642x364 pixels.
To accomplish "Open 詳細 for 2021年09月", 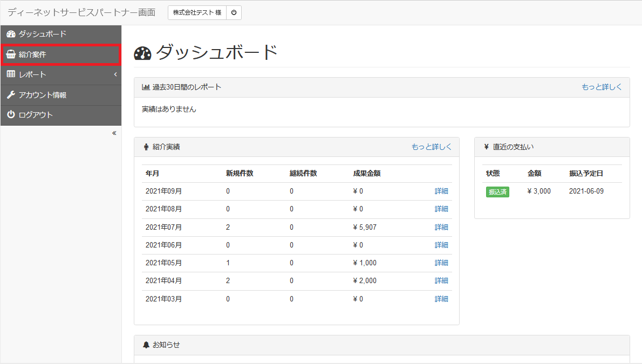I will 441,191.
